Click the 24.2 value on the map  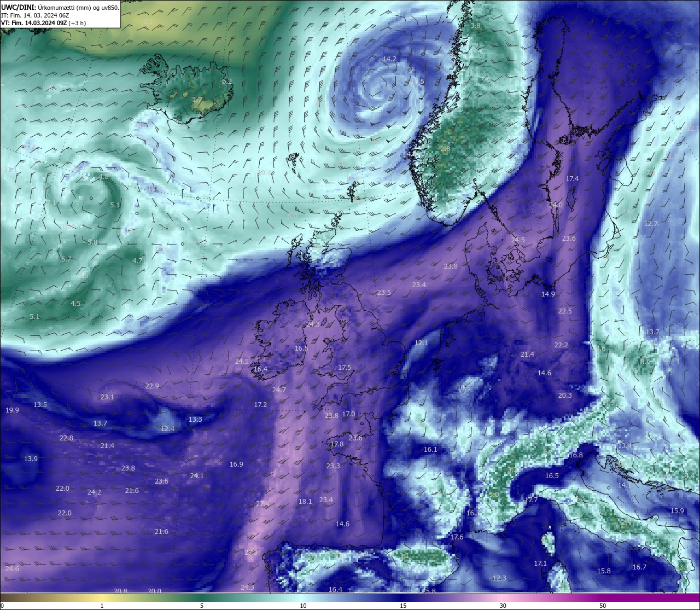point(94,492)
